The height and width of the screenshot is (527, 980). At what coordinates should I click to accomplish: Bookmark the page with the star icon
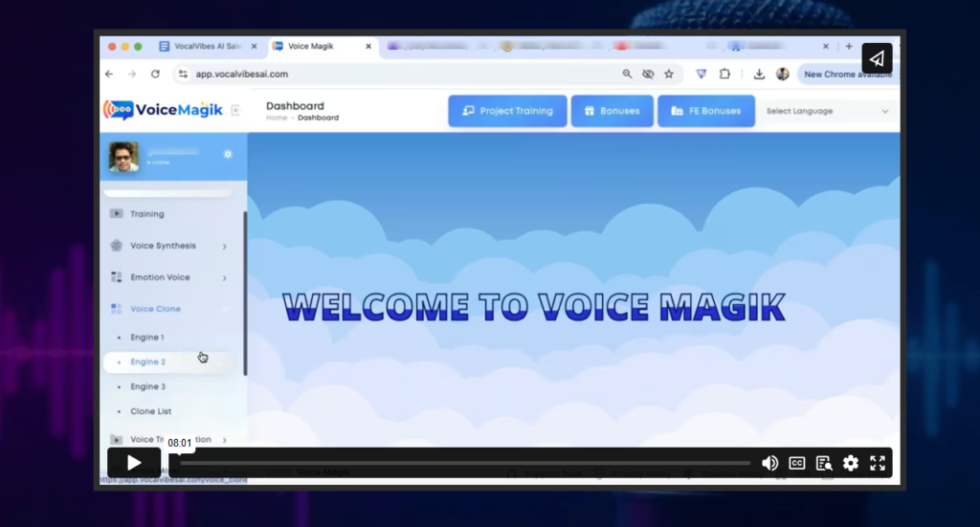pos(669,74)
